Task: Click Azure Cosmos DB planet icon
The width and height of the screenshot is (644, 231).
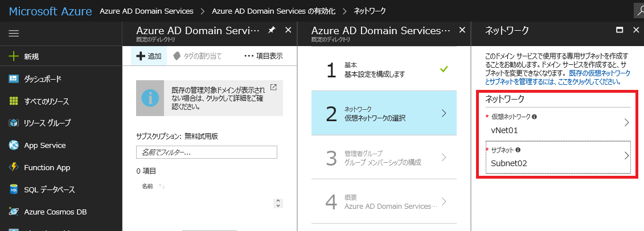Action: (x=14, y=212)
